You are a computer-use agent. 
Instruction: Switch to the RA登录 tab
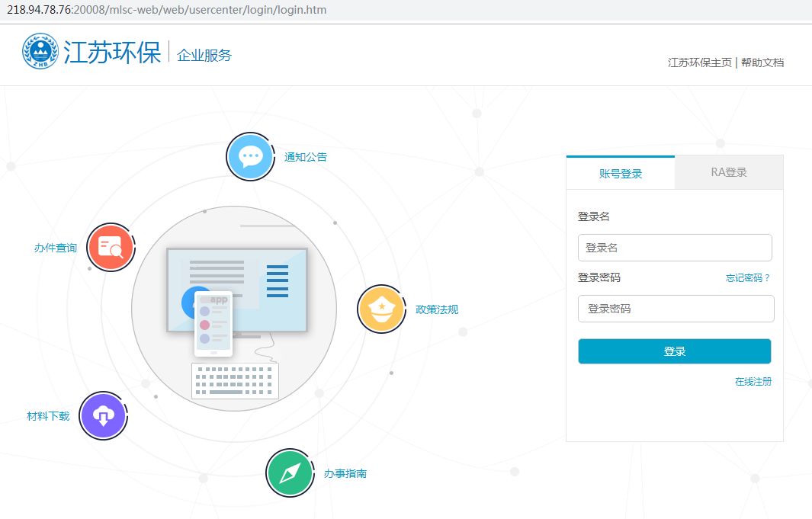click(x=729, y=172)
